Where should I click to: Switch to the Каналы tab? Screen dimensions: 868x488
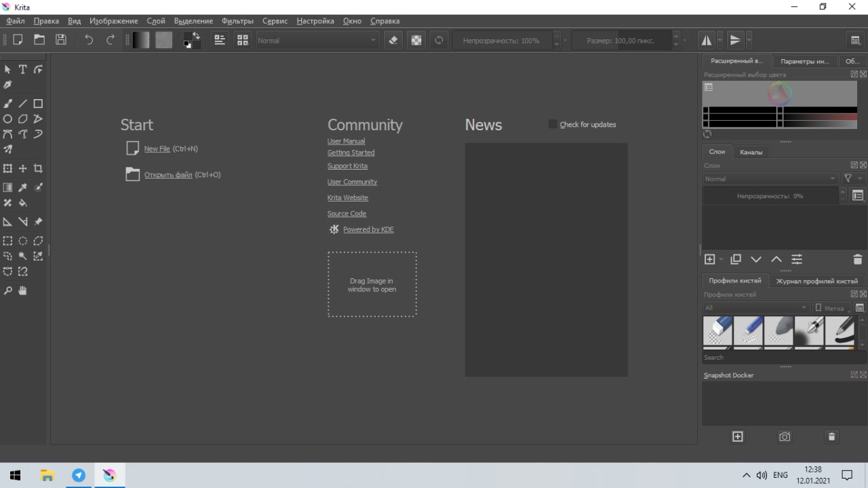coord(751,152)
